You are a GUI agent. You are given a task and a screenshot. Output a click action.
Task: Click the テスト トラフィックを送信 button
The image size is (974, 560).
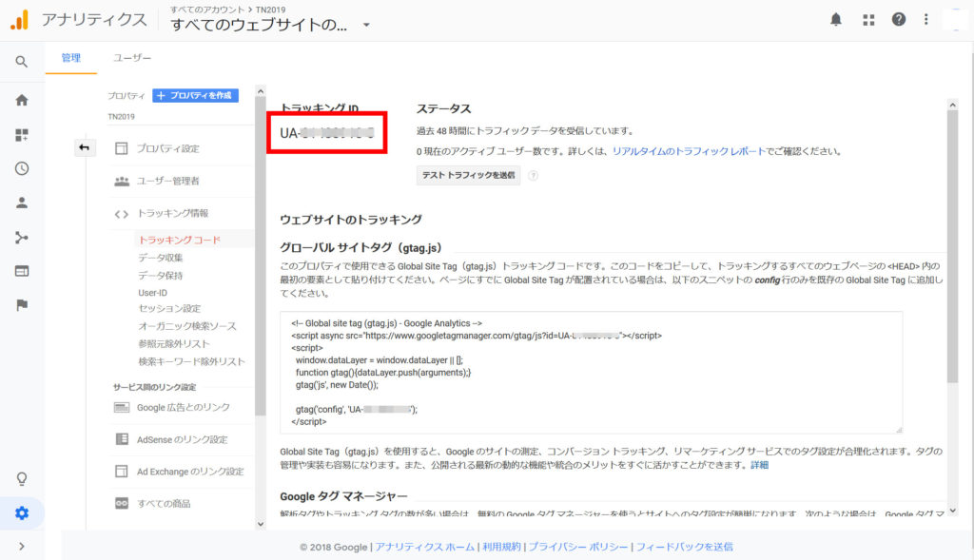pos(468,176)
